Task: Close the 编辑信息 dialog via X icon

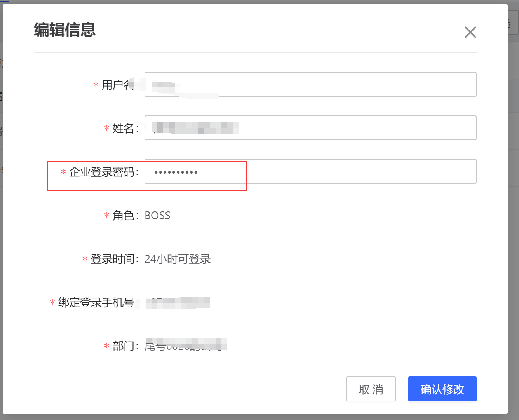Action: 470,32
